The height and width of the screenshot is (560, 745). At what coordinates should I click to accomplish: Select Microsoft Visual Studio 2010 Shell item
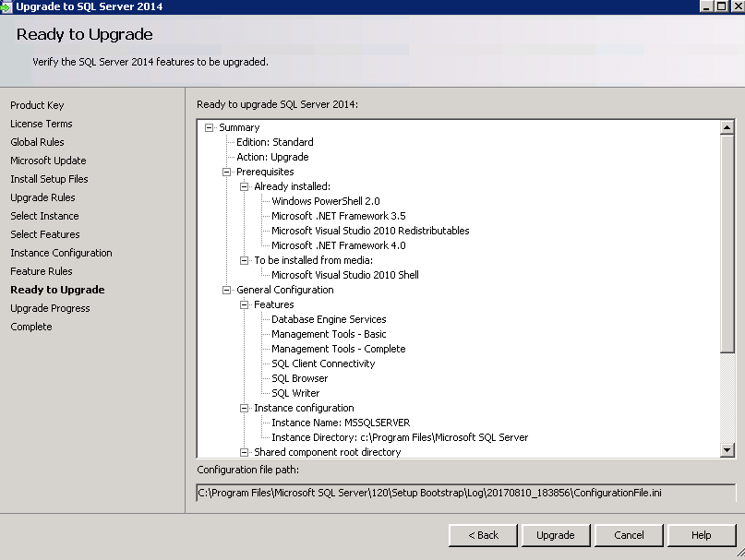coord(345,275)
